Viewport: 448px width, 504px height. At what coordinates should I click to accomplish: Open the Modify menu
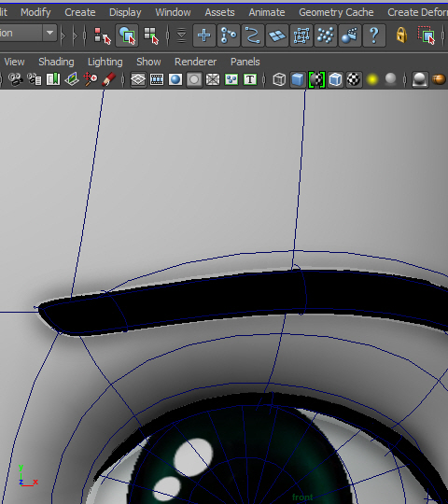click(x=35, y=12)
